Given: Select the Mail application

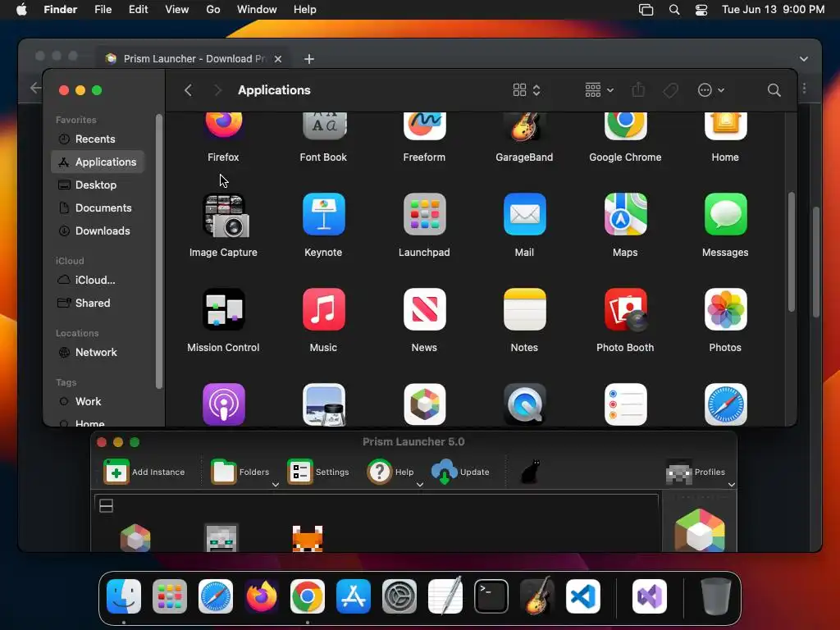Looking at the screenshot, I should point(524,214).
